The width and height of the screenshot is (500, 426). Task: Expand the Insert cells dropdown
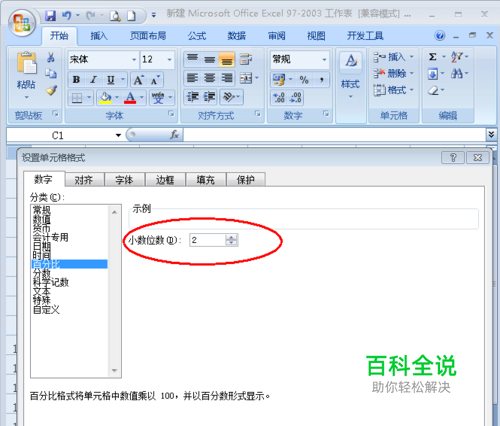coord(411,57)
